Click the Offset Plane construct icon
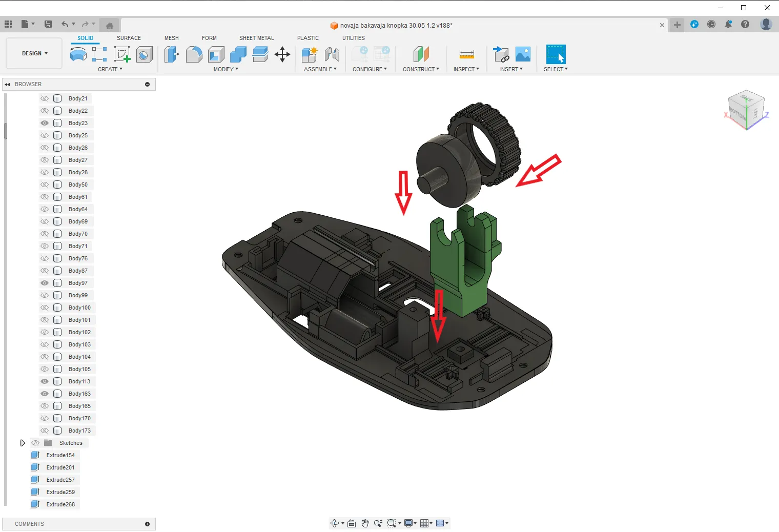779x532 pixels. [x=421, y=54]
